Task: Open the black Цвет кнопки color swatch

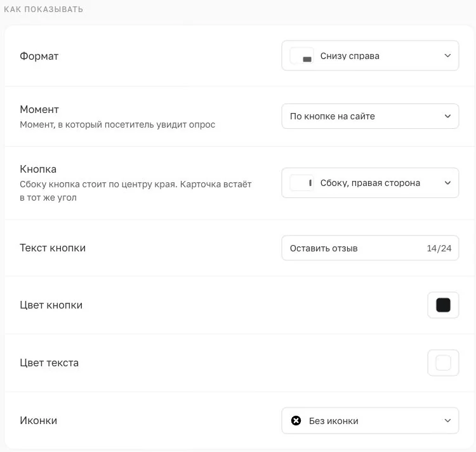Action: (x=443, y=305)
